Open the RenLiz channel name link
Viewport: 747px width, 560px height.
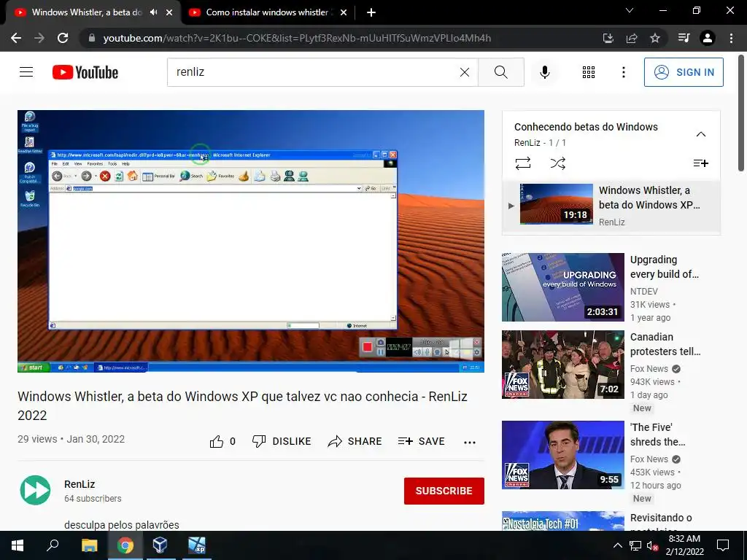(80, 484)
